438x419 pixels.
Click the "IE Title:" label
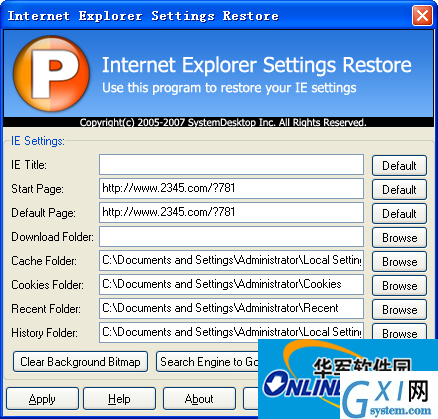[x=29, y=165]
